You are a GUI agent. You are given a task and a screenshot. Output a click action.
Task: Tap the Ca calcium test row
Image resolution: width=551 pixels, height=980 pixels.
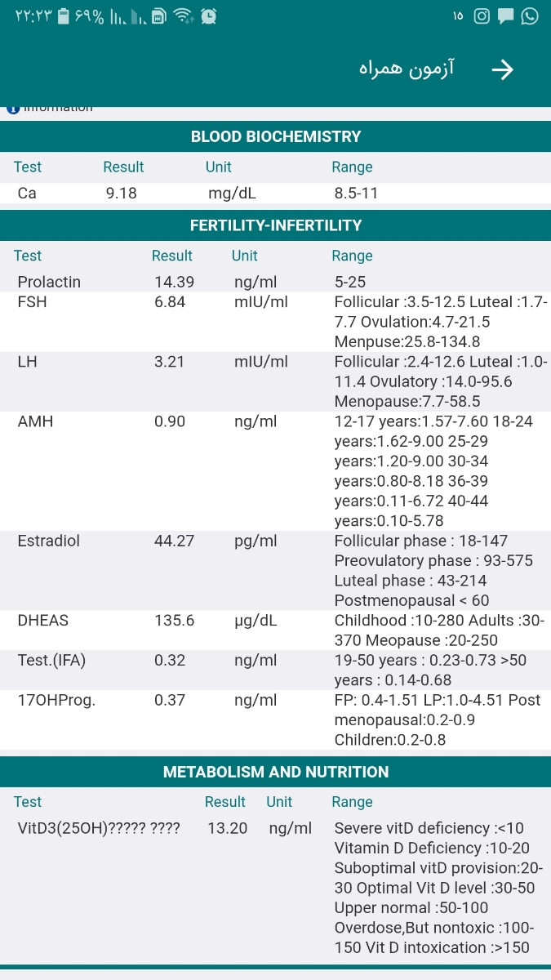coord(275,194)
